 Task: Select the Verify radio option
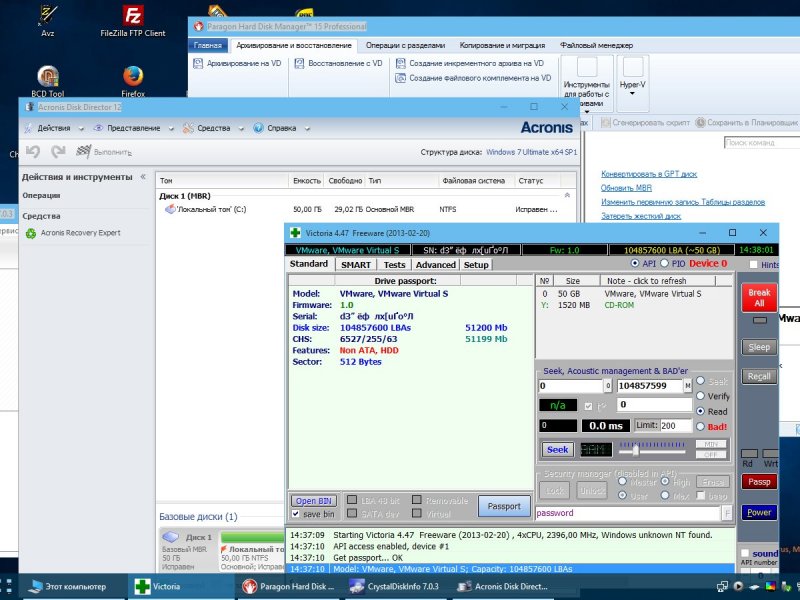[701, 396]
